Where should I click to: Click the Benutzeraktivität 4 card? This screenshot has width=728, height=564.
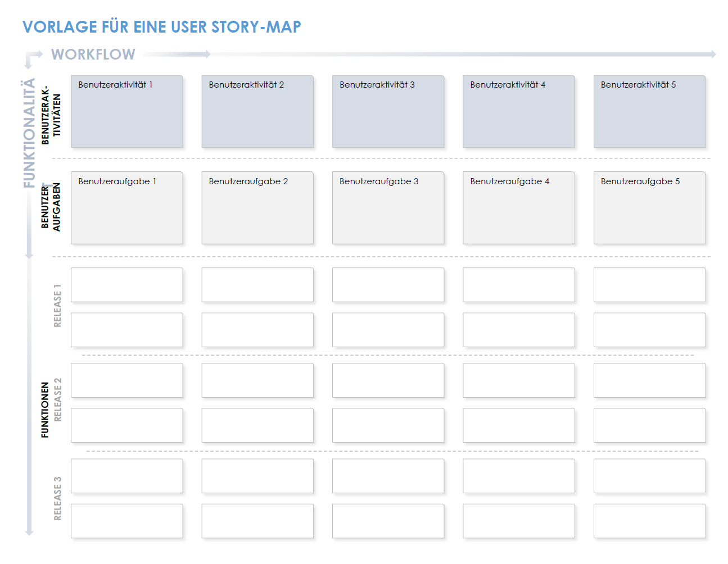point(519,111)
